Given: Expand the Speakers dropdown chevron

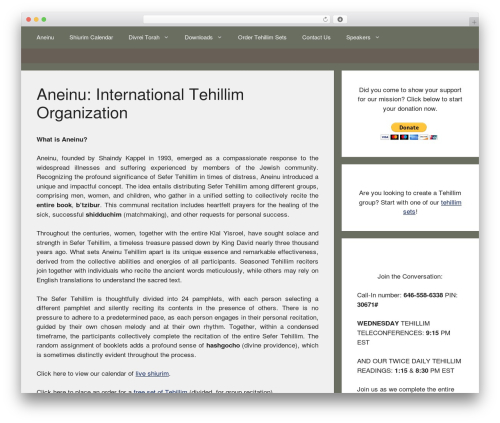Looking at the screenshot, I should point(377,37).
